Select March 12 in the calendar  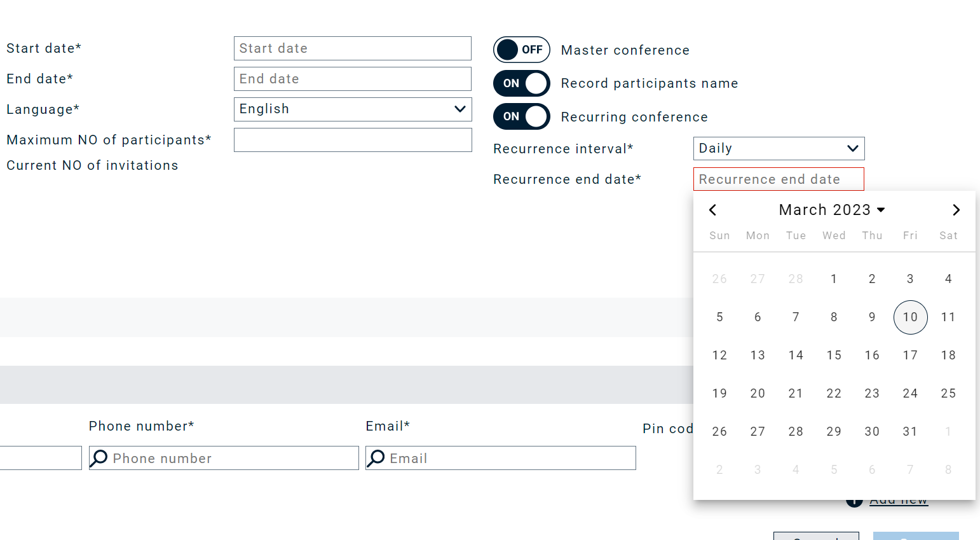point(719,356)
